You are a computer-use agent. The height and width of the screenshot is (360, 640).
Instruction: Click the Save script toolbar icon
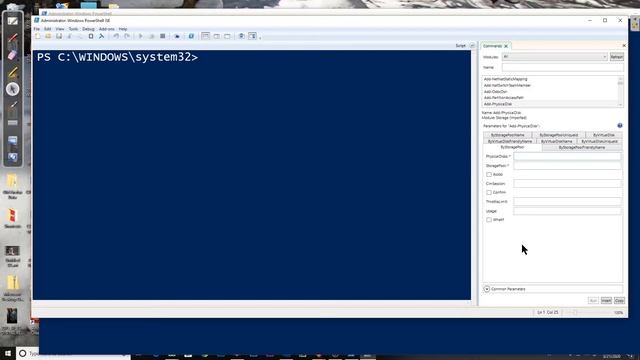click(59, 36)
